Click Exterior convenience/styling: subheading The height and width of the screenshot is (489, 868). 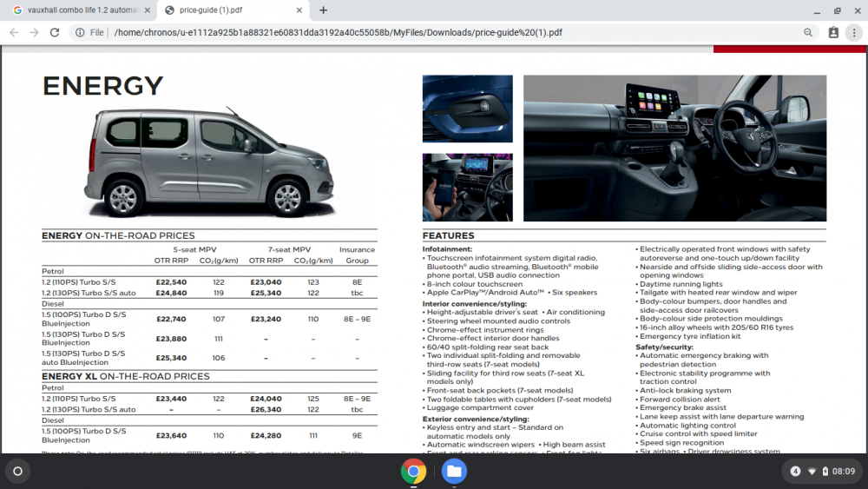pos(476,420)
